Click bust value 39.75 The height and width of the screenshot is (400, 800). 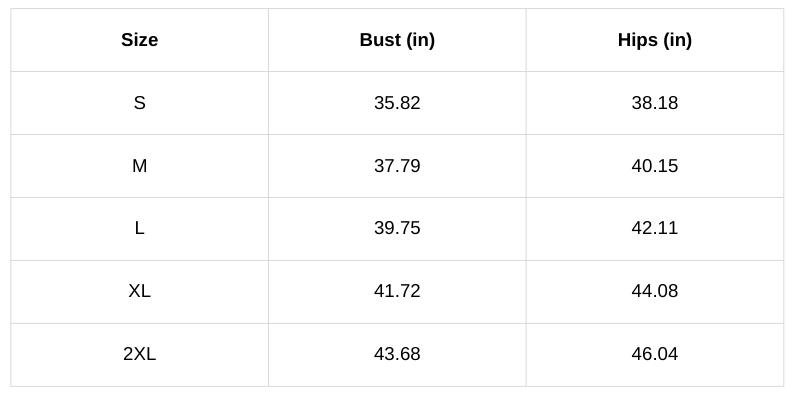click(397, 228)
